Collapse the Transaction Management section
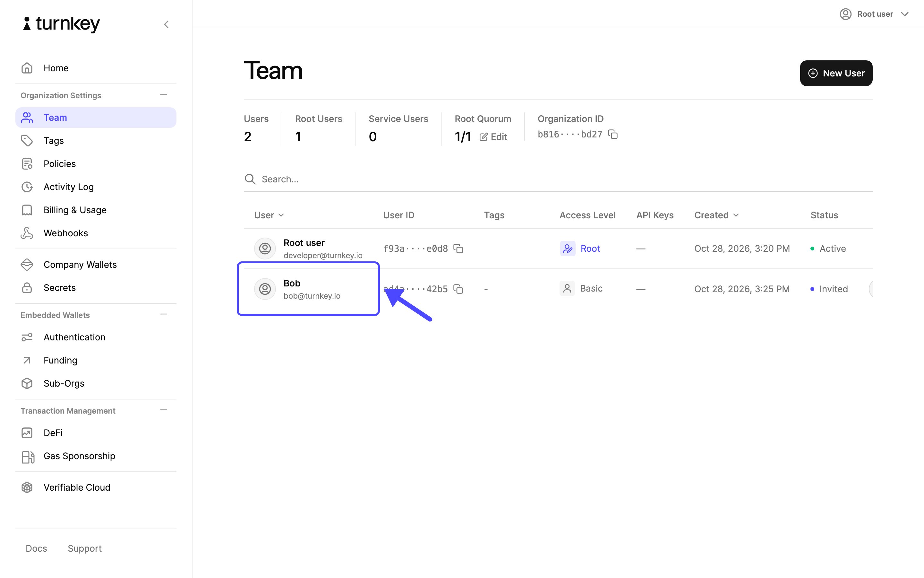This screenshot has height=578, width=924. pos(163,410)
